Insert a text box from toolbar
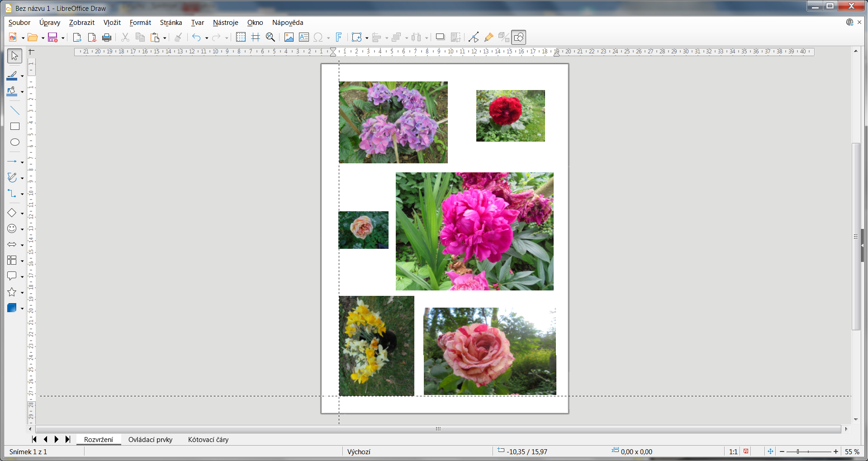Image resolution: width=868 pixels, height=461 pixels. click(x=304, y=38)
